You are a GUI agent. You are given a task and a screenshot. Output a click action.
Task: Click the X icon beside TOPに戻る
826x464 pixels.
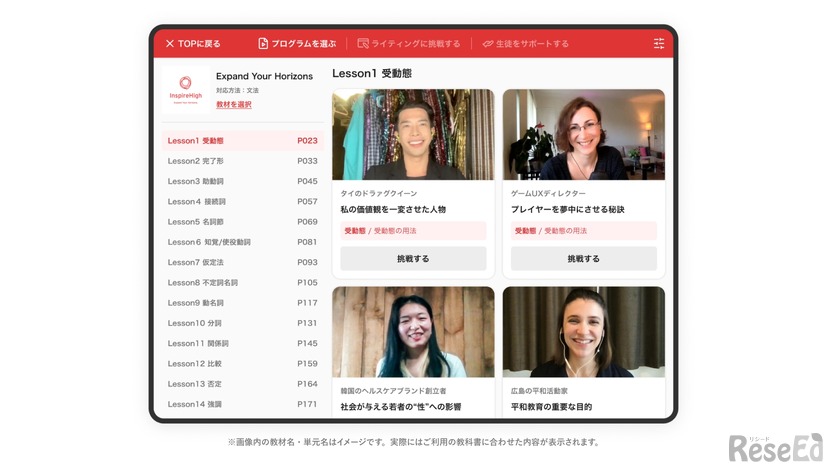point(170,44)
